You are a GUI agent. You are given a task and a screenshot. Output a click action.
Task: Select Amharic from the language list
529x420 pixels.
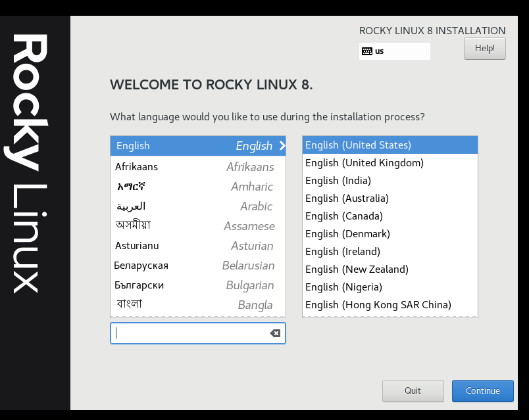[198, 187]
